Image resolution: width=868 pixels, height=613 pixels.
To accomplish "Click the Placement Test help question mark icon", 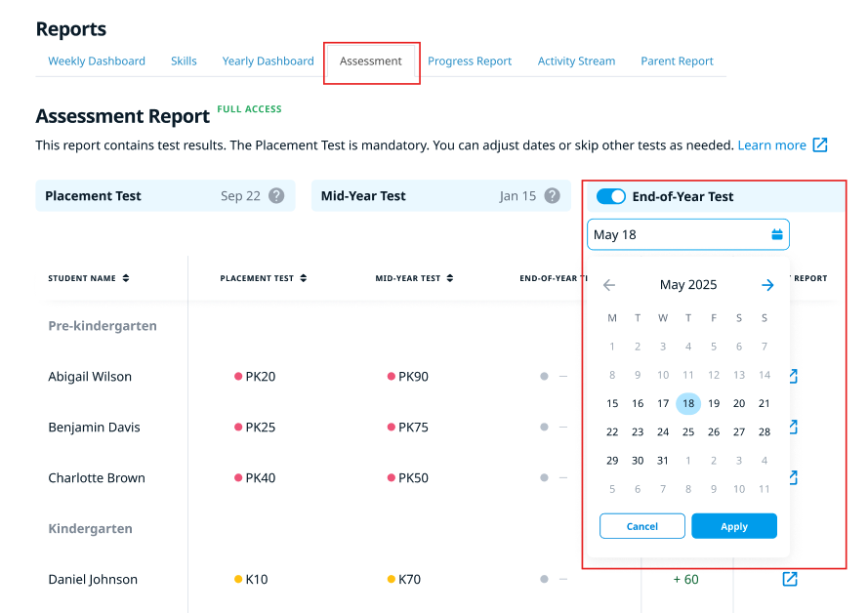I will (x=276, y=196).
